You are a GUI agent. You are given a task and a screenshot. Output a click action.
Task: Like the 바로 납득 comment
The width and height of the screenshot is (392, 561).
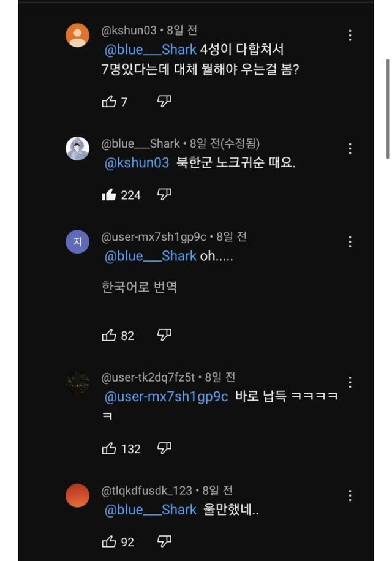click(109, 448)
